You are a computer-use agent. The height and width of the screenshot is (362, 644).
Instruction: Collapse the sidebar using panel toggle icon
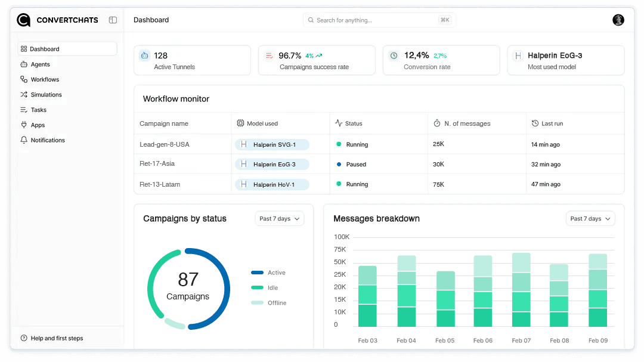click(113, 20)
